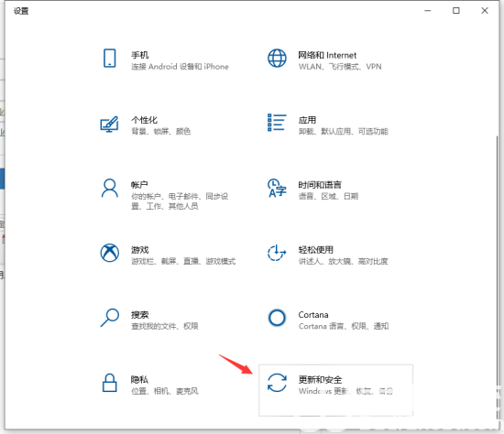Click description Cortana 语言、权限、通知
The width and height of the screenshot is (504, 434).
tap(344, 326)
